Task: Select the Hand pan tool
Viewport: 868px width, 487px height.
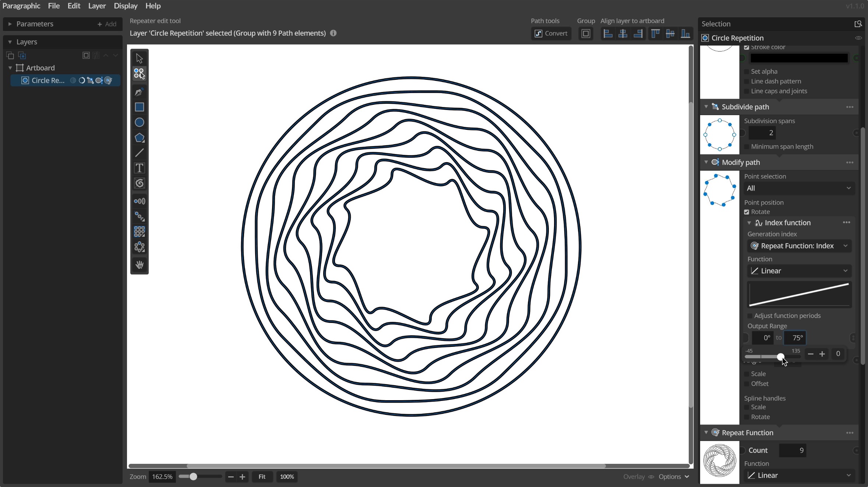Action: (x=139, y=265)
